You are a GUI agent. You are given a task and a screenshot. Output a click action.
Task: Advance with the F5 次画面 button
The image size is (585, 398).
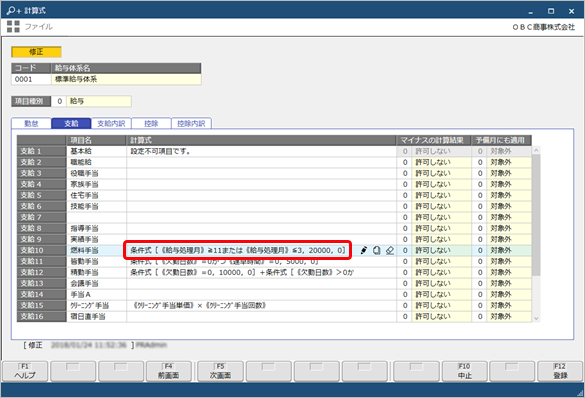click(x=220, y=371)
